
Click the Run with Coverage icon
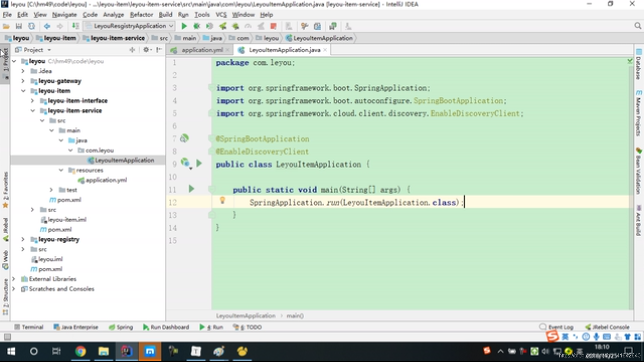coord(209,26)
